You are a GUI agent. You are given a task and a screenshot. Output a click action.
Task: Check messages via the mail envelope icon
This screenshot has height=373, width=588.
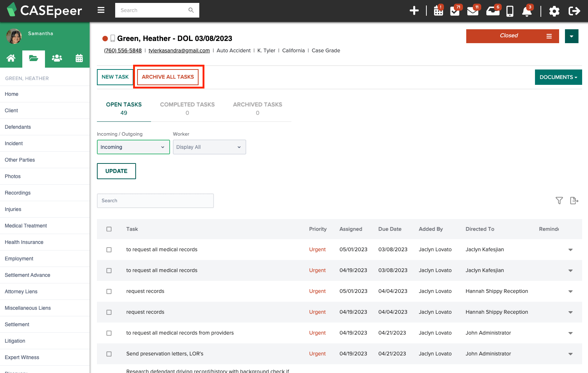click(x=473, y=11)
